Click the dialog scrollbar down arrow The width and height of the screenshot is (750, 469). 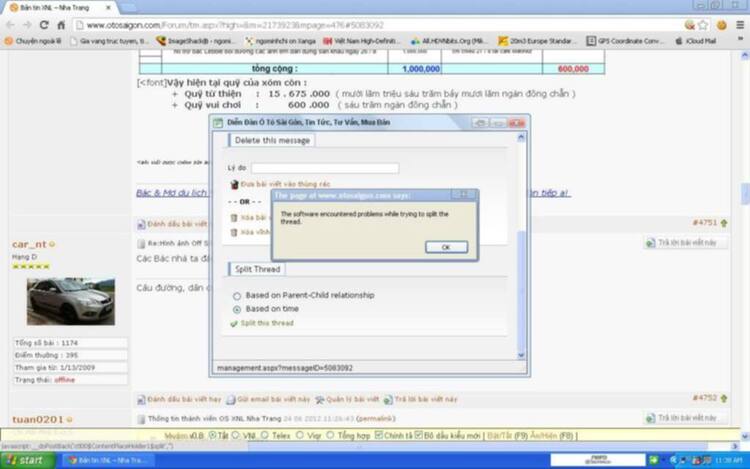(x=521, y=355)
